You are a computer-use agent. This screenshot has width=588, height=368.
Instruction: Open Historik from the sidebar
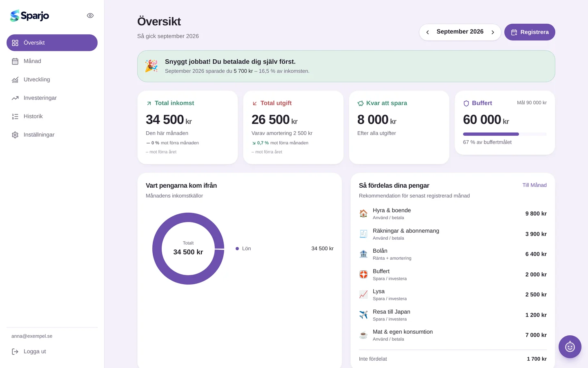pyautogui.click(x=52, y=116)
